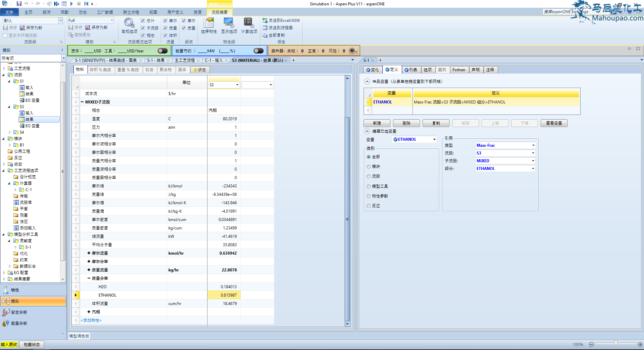Switch to the 变化 tab in S-1 form

tap(372, 70)
